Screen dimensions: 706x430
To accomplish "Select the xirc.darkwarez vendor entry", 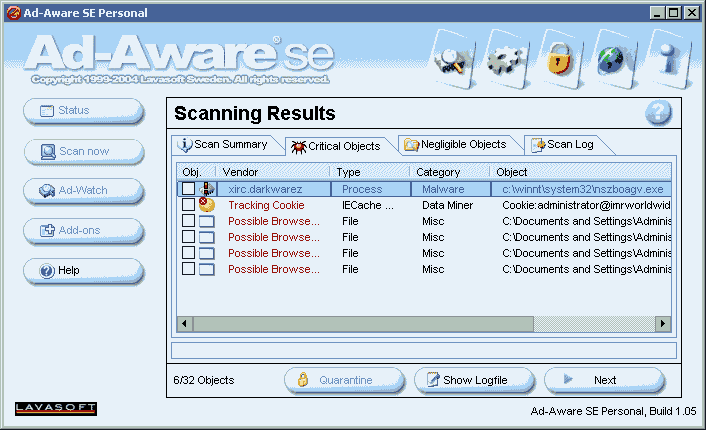I will (265, 189).
